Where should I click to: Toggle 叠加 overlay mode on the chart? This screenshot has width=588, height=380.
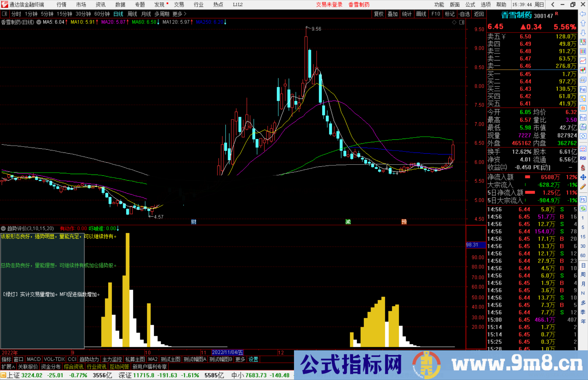pyautogui.click(x=393, y=14)
